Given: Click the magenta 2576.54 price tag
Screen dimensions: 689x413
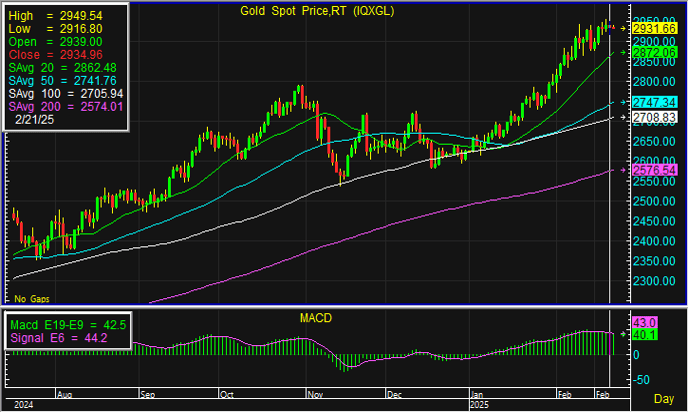Looking at the screenshot, I should coord(656,171).
